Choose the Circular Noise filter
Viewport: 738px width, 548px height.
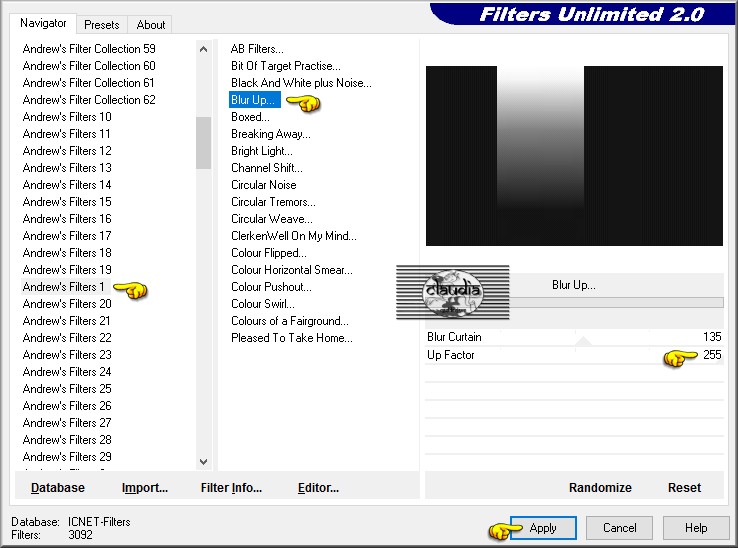tap(264, 185)
